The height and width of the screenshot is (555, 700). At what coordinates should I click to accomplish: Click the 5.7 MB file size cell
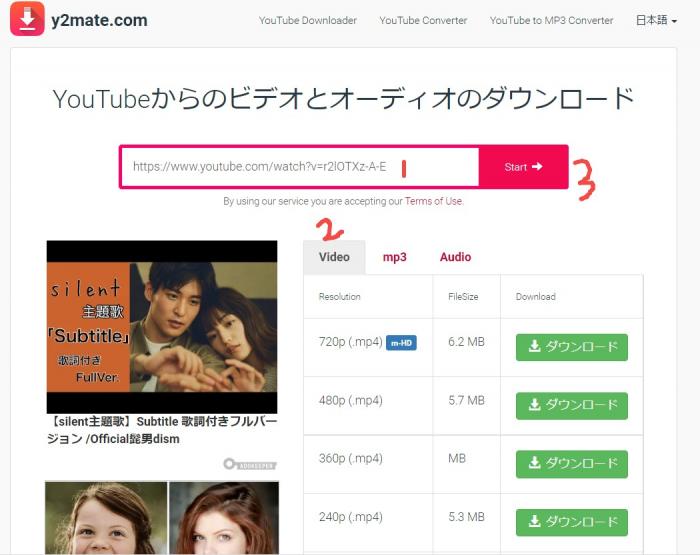(467, 401)
